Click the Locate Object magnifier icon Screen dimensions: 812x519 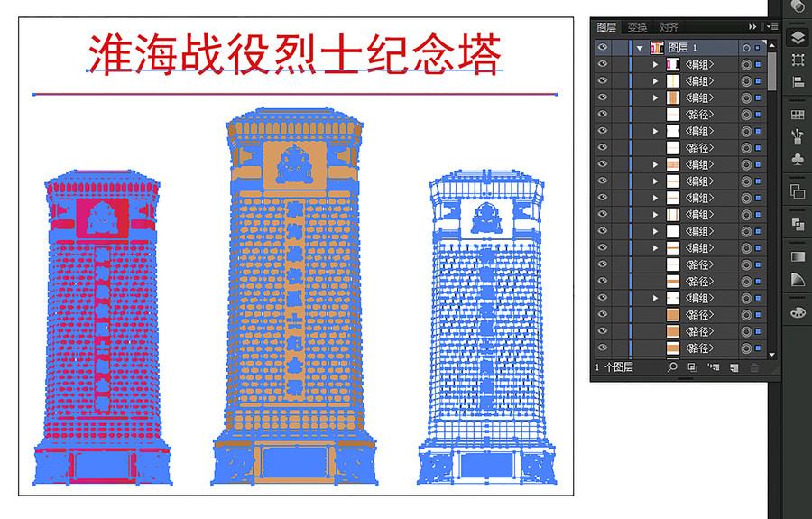click(x=671, y=367)
